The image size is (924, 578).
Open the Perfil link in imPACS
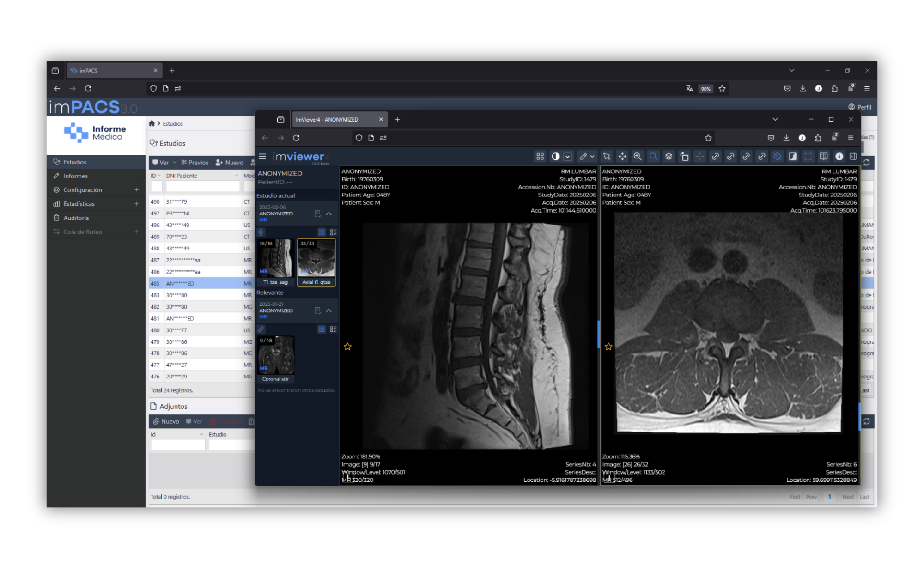coord(860,107)
